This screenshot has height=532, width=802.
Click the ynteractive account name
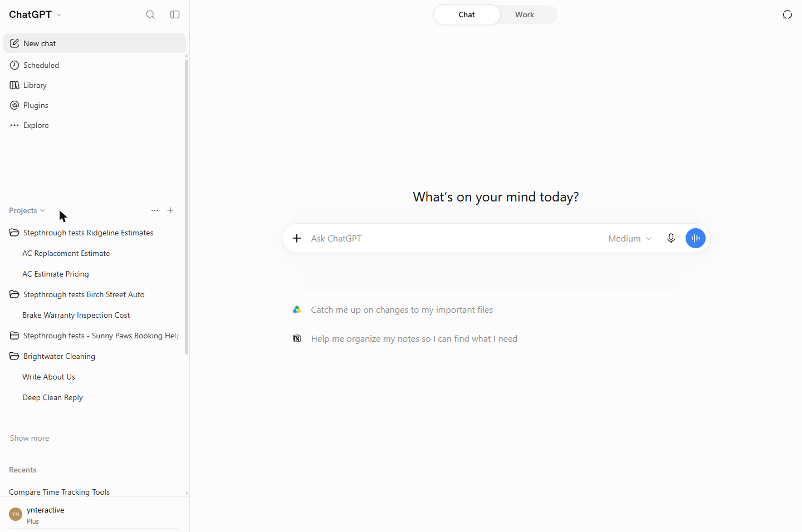[x=45, y=510]
